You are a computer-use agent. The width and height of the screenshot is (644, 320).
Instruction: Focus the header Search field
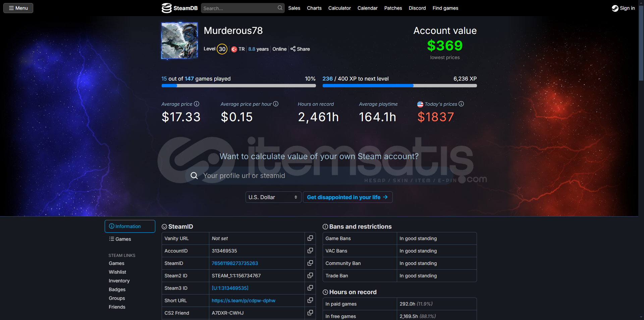[243, 8]
